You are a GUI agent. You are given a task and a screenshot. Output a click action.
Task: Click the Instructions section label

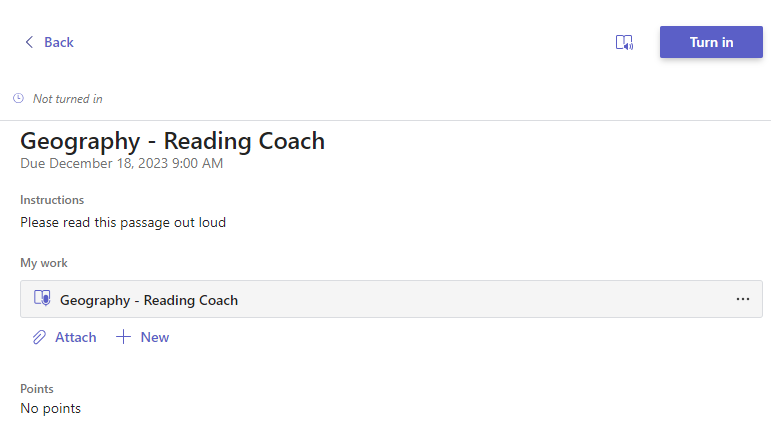click(52, 200)
